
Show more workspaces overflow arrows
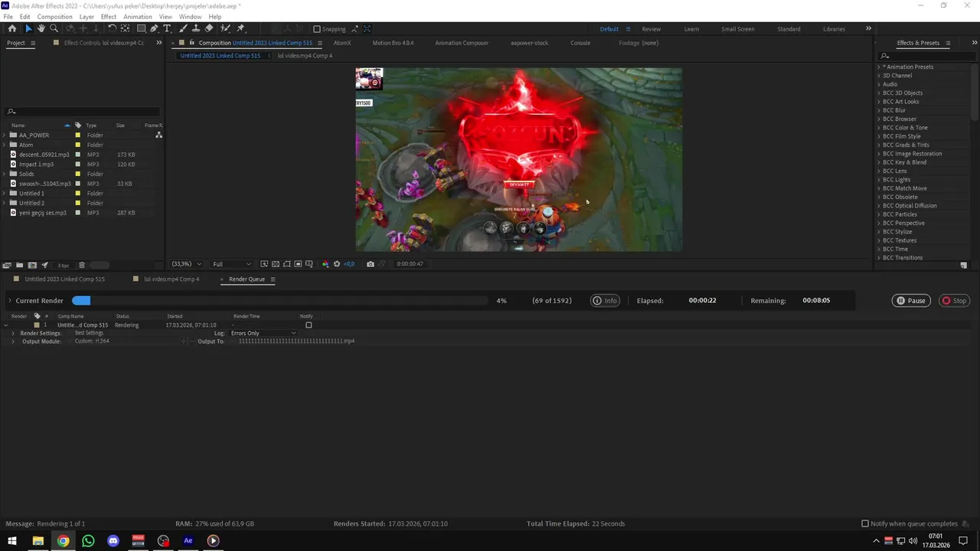868,29
